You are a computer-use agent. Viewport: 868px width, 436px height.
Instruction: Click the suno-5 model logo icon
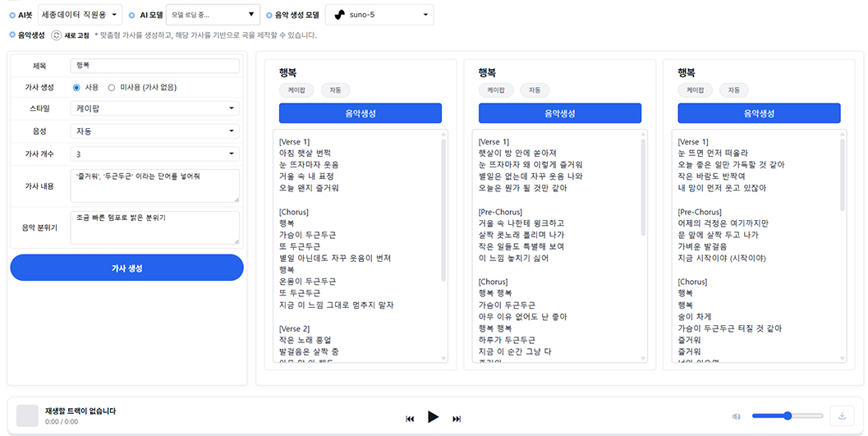[340, 15]
